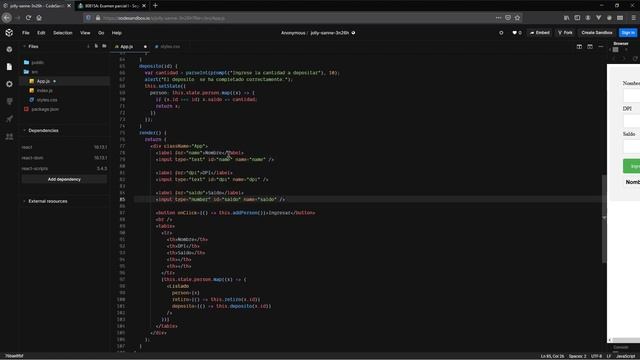Click the react-scripts dependency row
640x360 pixels.
pos(64,168)
